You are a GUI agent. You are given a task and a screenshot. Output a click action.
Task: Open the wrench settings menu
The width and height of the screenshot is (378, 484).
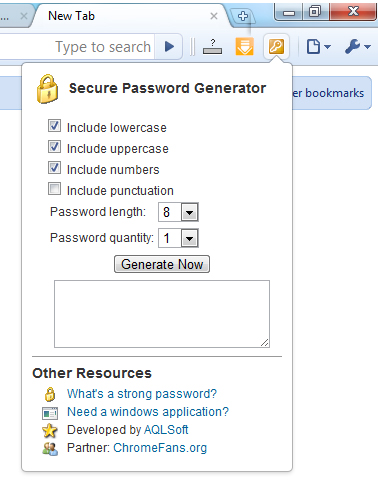[358, 46]
